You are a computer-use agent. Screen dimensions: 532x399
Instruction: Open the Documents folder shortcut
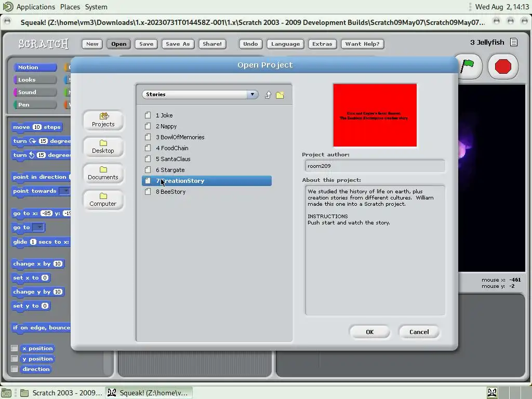pyautogui.click(x=103, y=173)
